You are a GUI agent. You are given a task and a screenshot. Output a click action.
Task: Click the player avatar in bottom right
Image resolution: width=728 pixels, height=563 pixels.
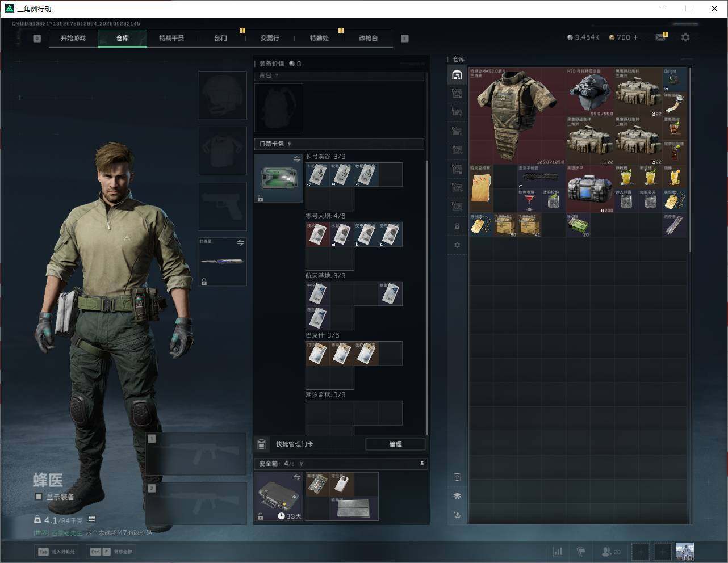tap(685, 552)
